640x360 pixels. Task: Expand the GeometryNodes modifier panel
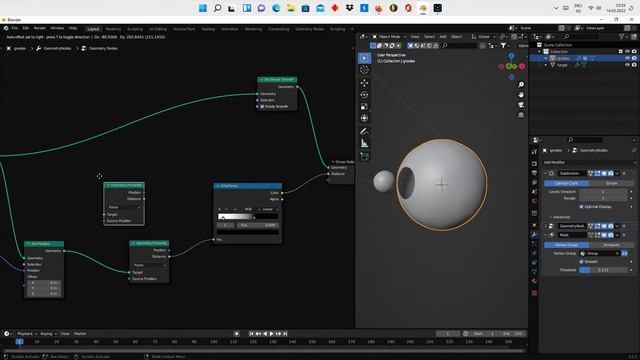coord(546,226)
